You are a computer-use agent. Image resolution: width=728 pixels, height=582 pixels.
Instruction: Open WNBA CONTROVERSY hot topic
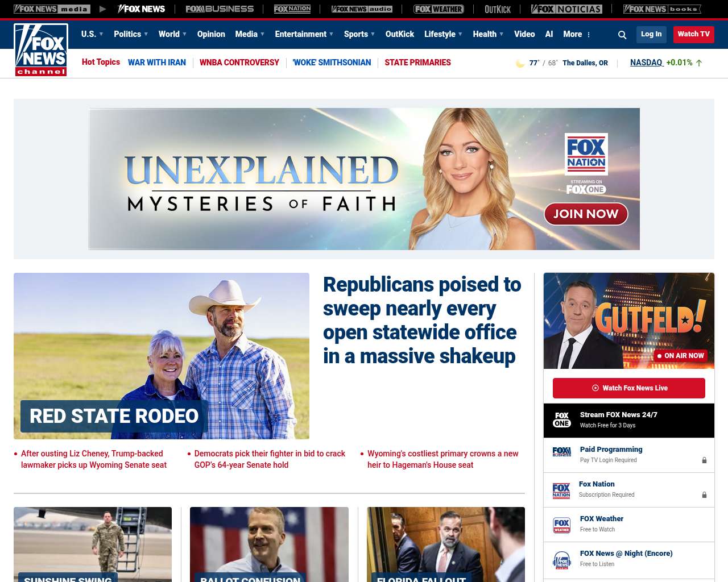pos(239,63)
